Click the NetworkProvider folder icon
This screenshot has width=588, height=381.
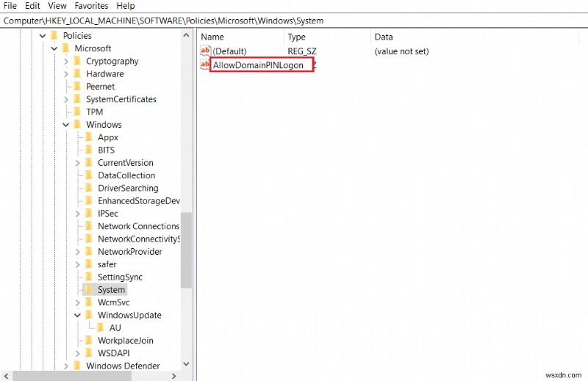point(89,252)
